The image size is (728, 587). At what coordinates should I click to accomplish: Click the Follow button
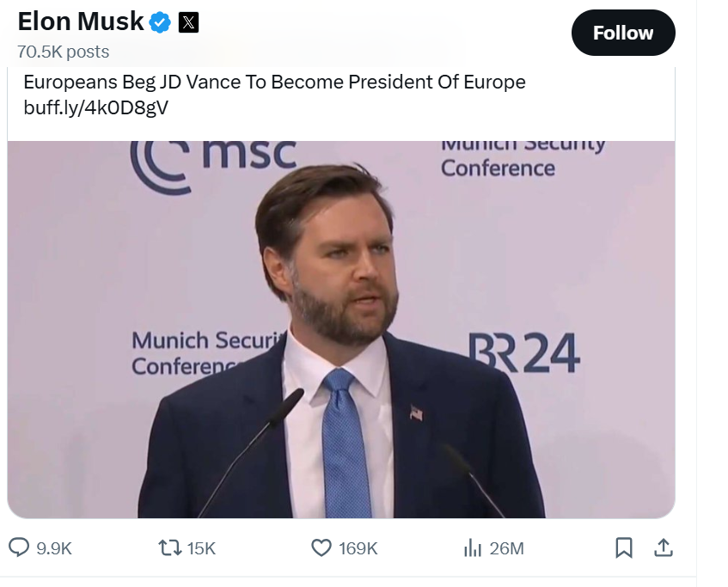[x=623, y=34]
